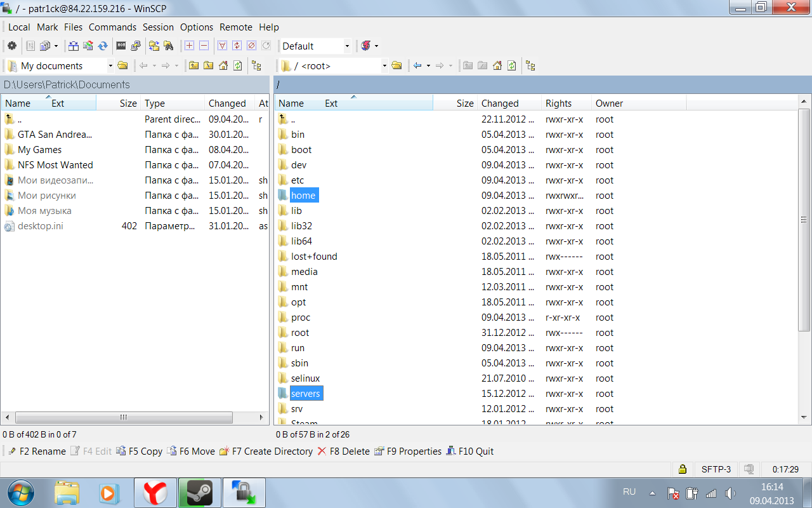Screen dimensions: 812x508
Task: Click F8 Delete button
Action: [343, 451]
